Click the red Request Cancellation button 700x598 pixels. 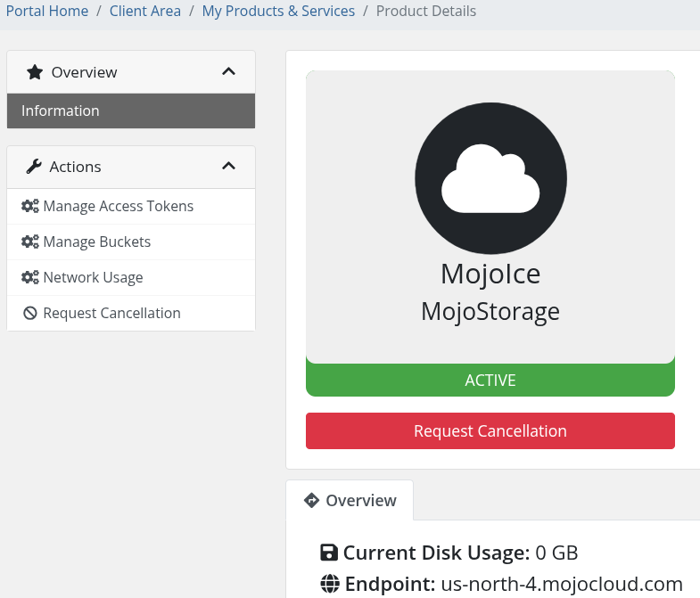490,431
